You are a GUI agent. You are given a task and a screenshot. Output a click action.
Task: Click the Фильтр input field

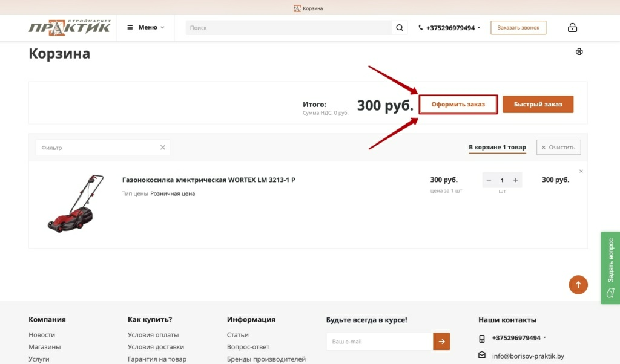coord(97,148)
